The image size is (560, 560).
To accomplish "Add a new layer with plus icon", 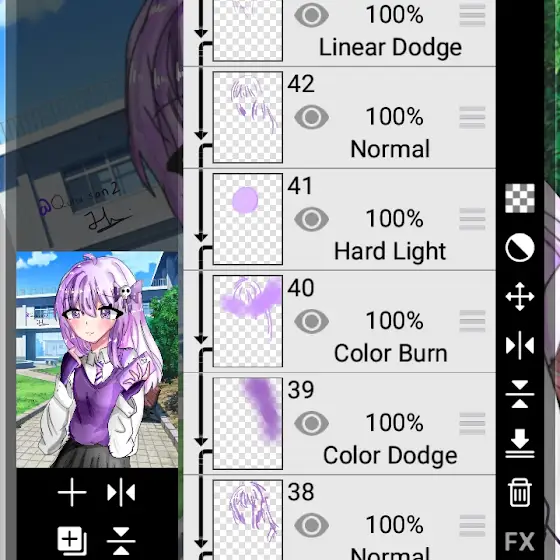I will pos(72,492).
